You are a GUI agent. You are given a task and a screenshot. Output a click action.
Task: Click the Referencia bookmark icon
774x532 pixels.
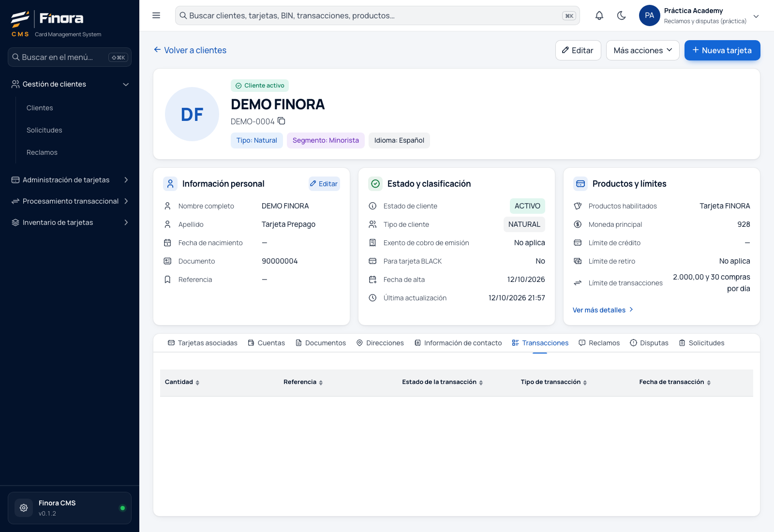coord(167,280)
